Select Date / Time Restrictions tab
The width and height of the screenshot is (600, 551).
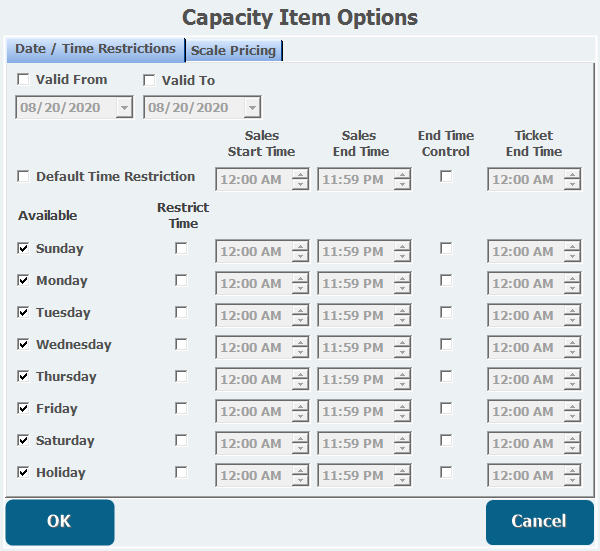[x=95, y=49]
